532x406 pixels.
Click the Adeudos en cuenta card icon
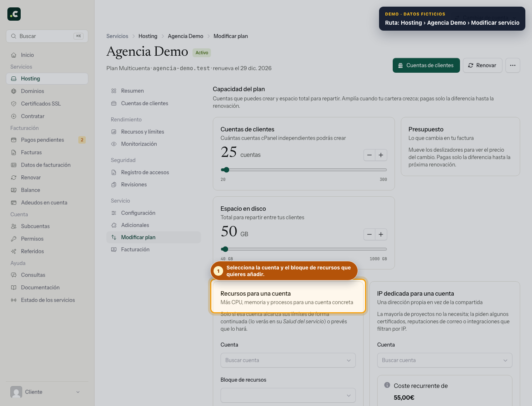tap(14, 203)
